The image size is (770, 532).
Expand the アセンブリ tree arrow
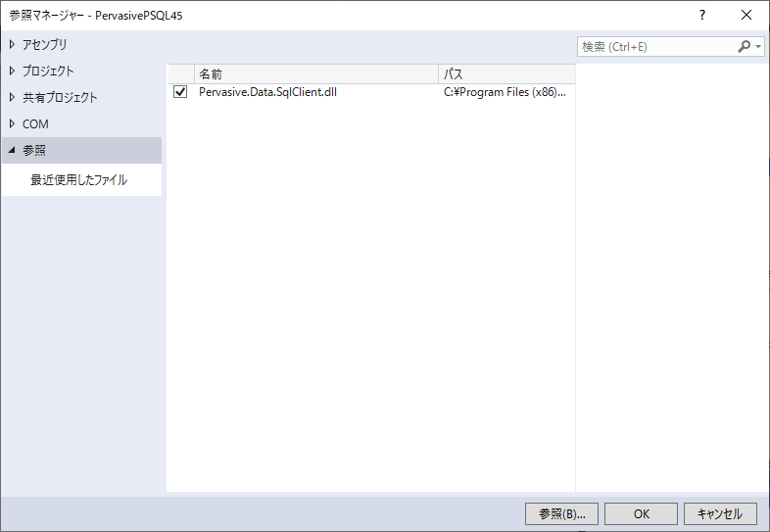click(x=13, y=44)
